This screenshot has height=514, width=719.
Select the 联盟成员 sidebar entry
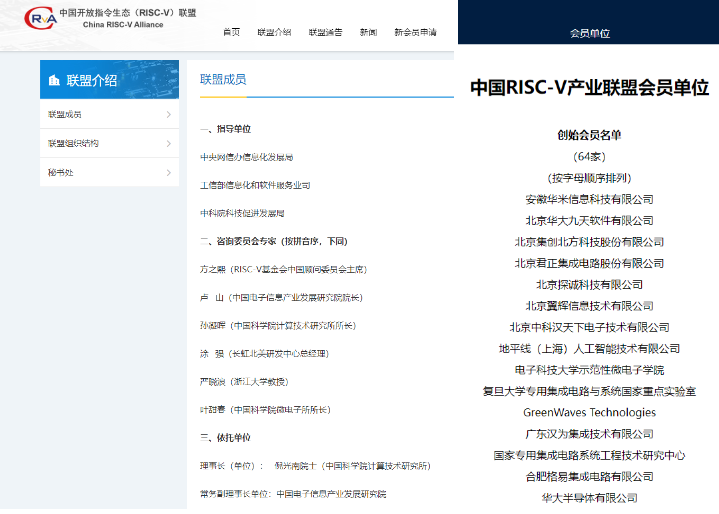66,115
